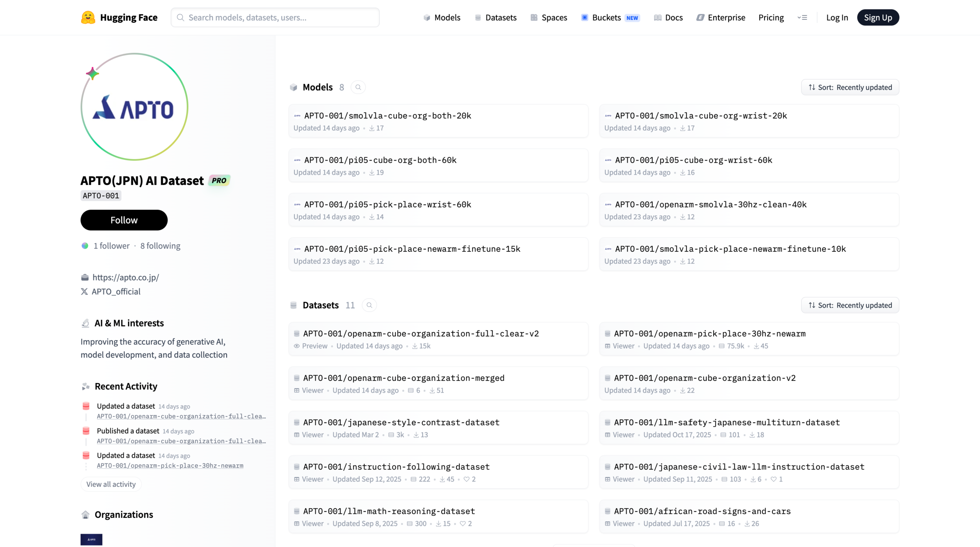Open Enterprise in top navigation

[x=721, y=18]
